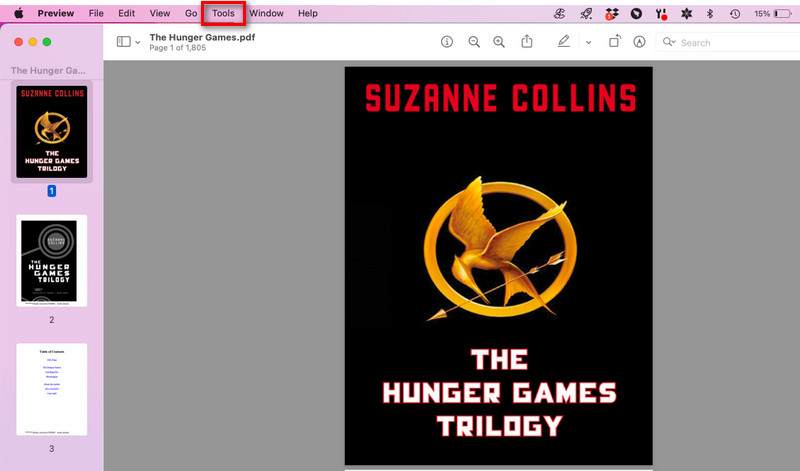Zoom out of the document
The width and height of the screenshot is (800, 471).
[x=474, y=42]
